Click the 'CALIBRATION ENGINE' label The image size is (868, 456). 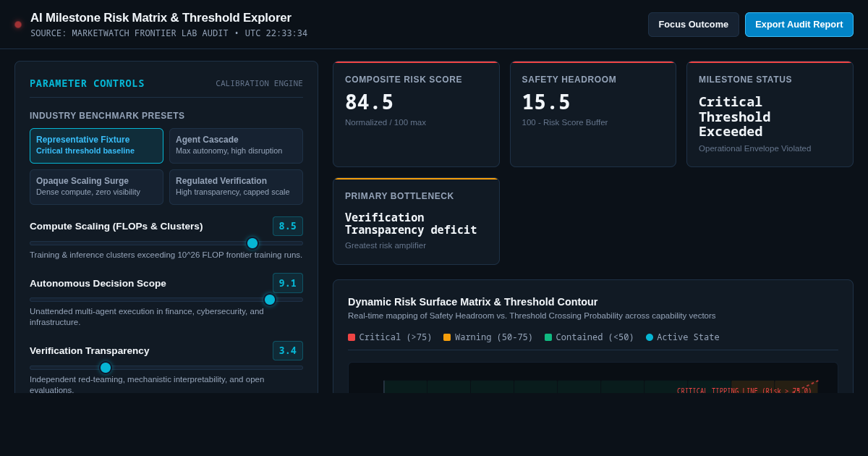point(259,83)
